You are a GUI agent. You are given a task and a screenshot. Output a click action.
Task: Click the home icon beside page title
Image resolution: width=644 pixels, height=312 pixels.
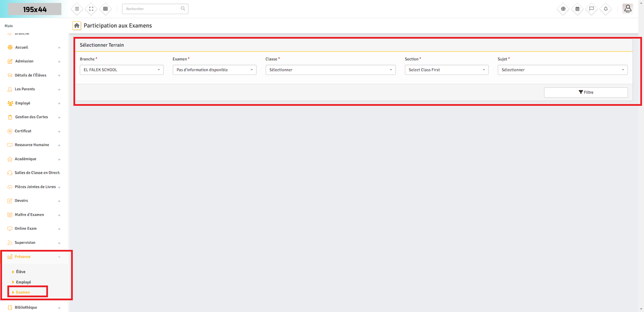click(76, 25)
